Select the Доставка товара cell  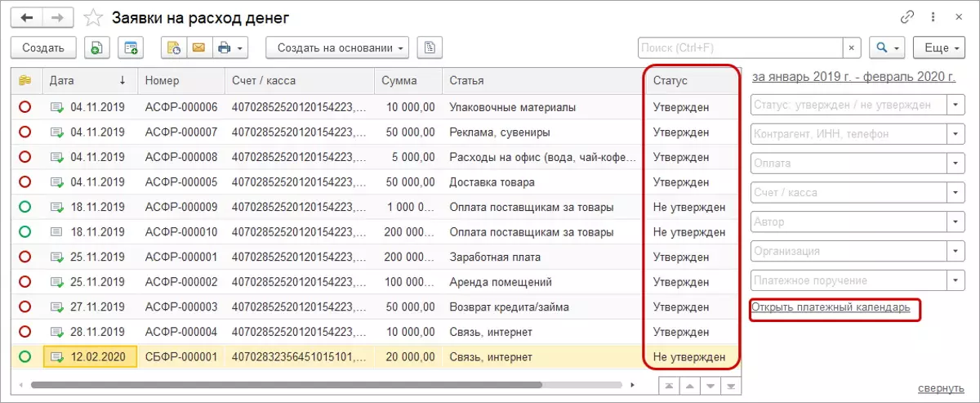tap(542, 182)
